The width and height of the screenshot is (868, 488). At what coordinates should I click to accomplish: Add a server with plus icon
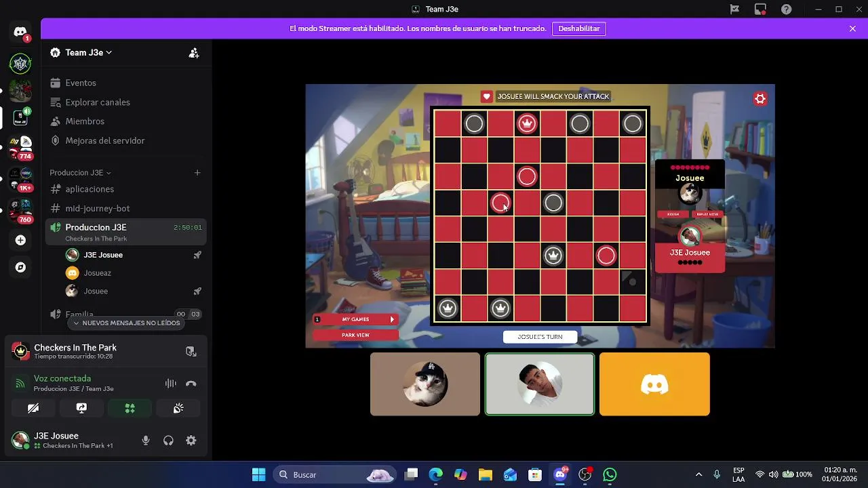pos(20,240)
